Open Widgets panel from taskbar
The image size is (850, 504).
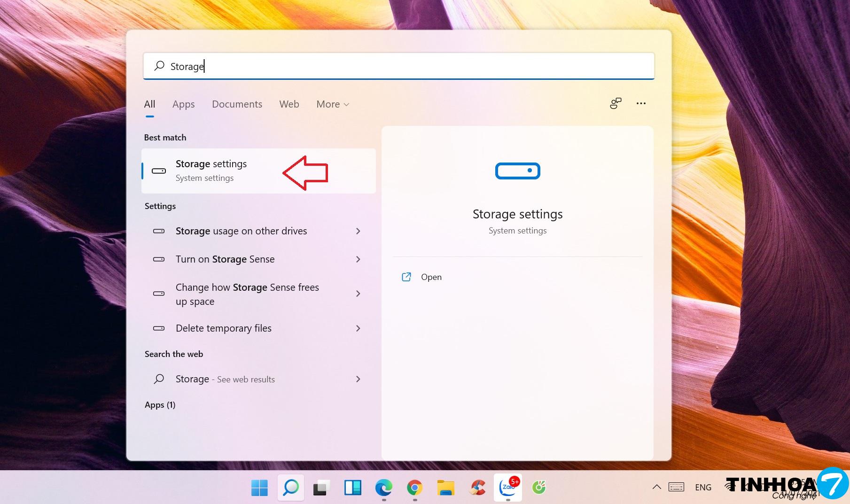pos(352,488)
